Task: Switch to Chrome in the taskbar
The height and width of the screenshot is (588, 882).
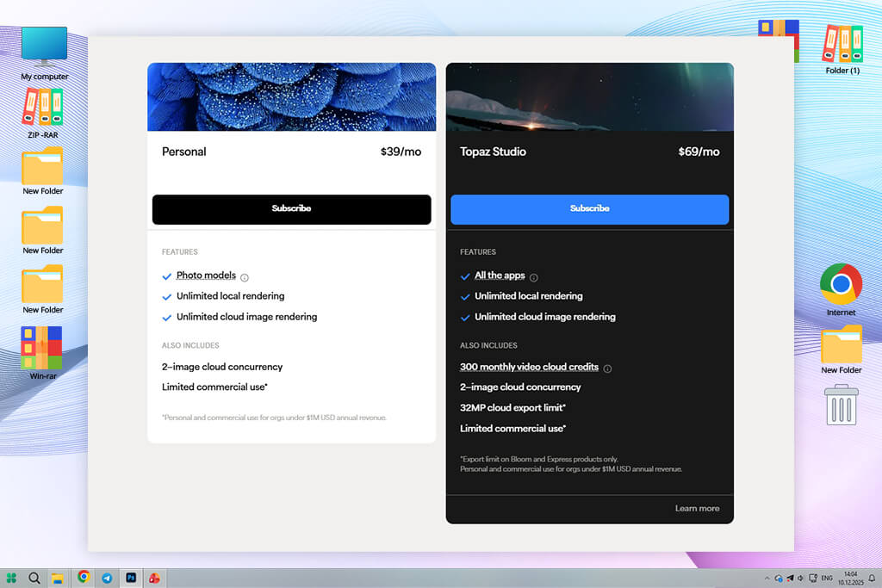Action: coord(84,577)
